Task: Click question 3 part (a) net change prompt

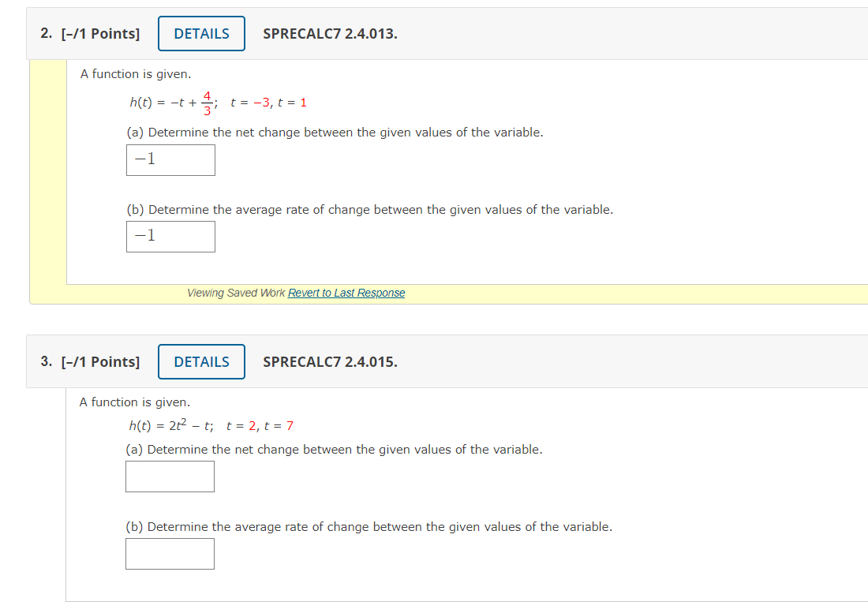Action: tap(334, 450)
